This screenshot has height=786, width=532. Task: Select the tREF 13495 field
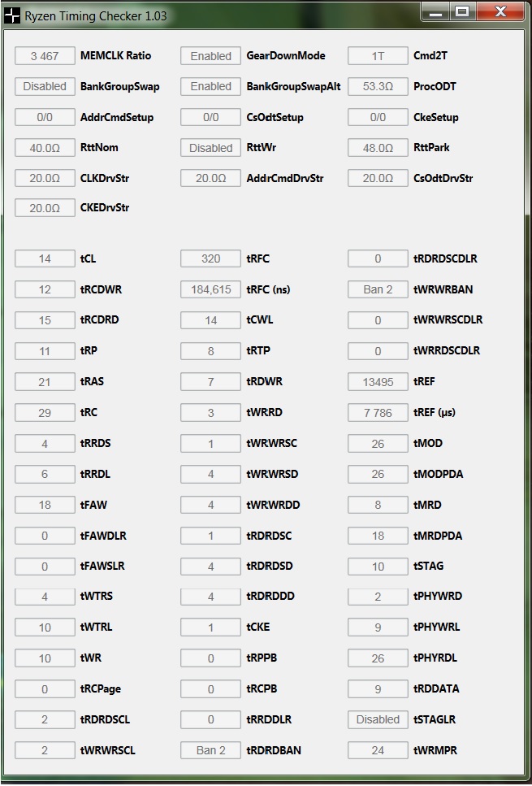tap(378, 382)
